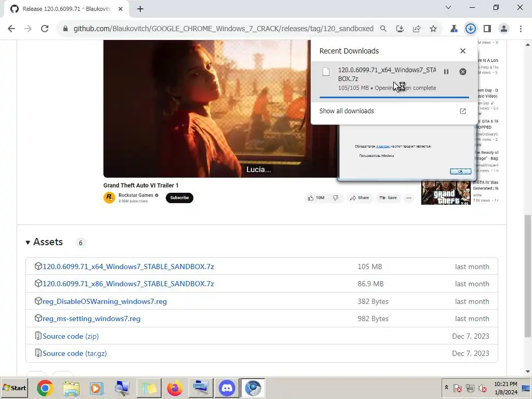Download Source code (zip)

tap(71, 336)
